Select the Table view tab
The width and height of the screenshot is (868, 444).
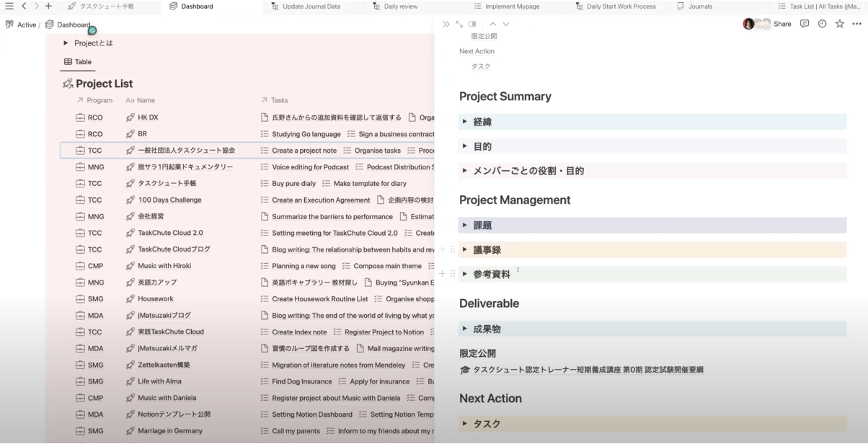pos(79,62)
